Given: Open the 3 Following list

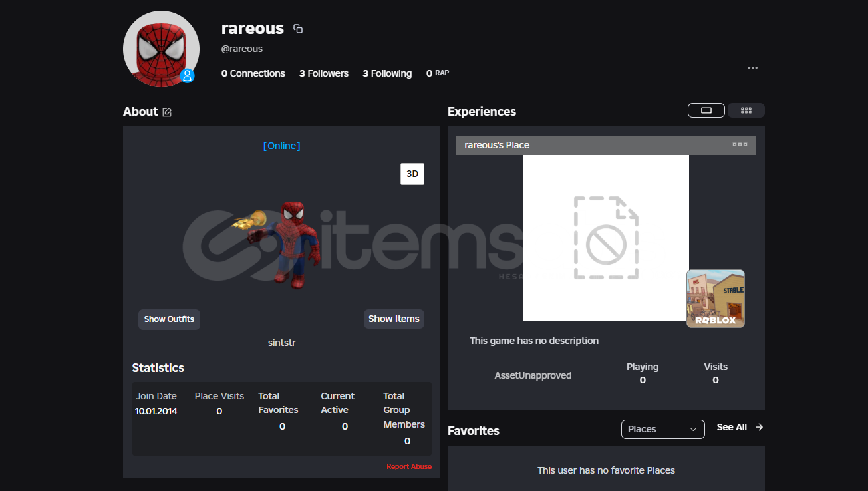Looking at the screenshot, I should [387, 73].
